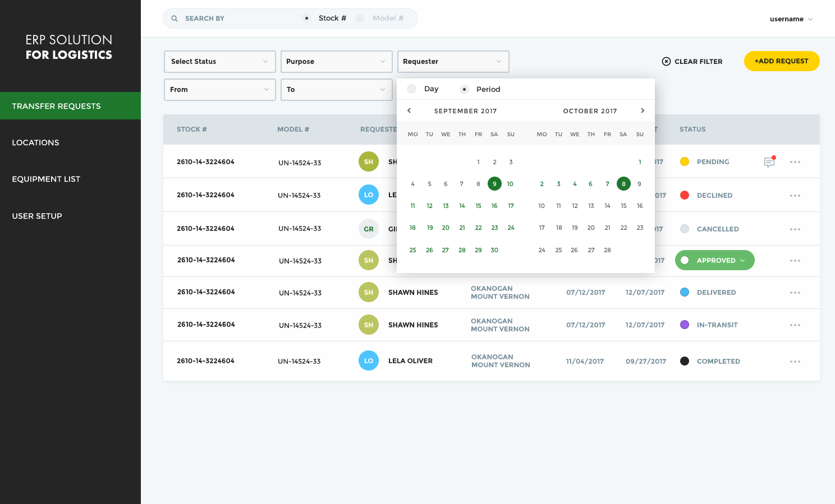Click the Clear Filter circled X icon
The width and height of the screenshot is (835, 504).
click(x=666, y=62)
